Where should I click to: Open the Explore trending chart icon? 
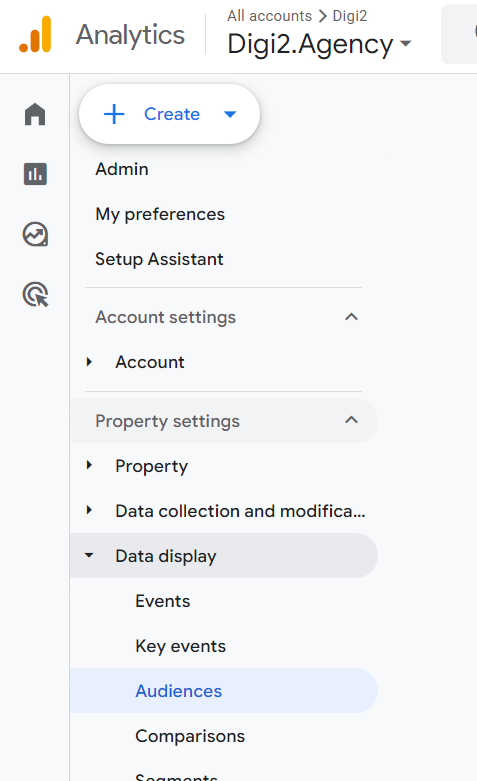(x=35, y=234)
